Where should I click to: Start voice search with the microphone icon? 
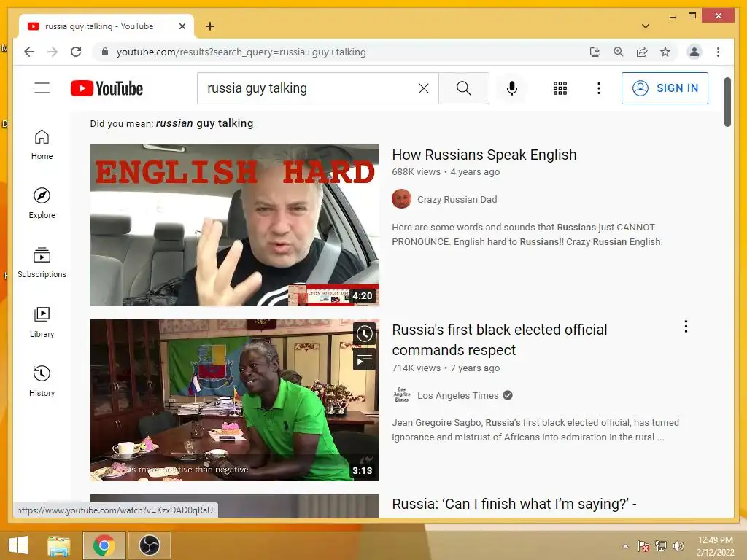pos(512,88)
